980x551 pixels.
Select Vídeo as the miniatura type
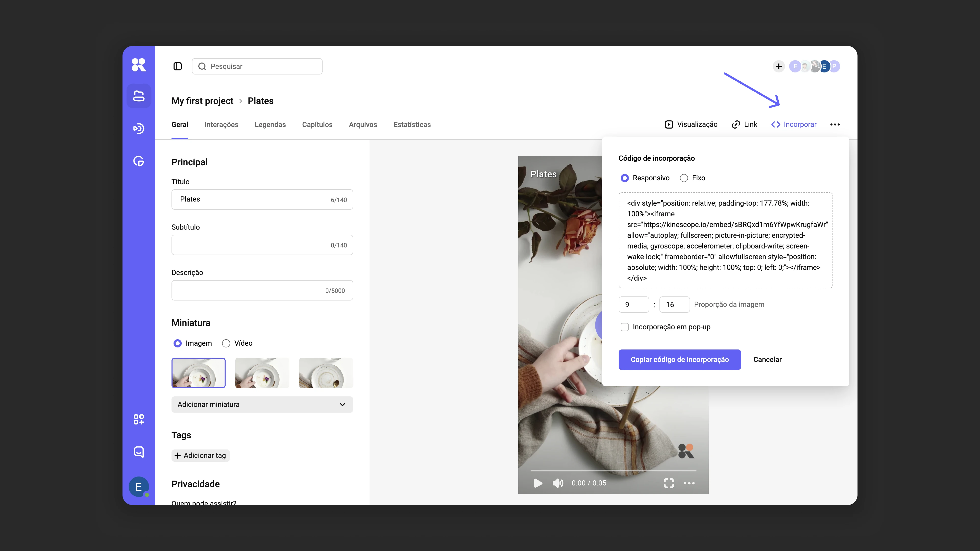coord(237,343)
